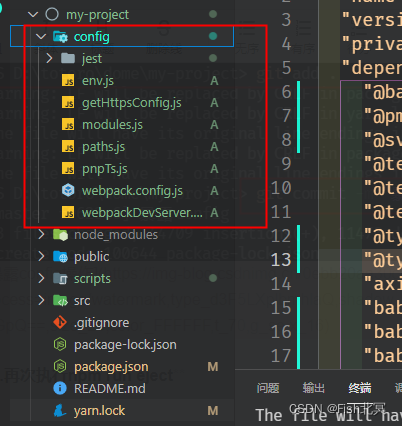This screenshot has width=402, height=426.
Task: Switch to the 问题 panel tab
Action: point(268,388)
